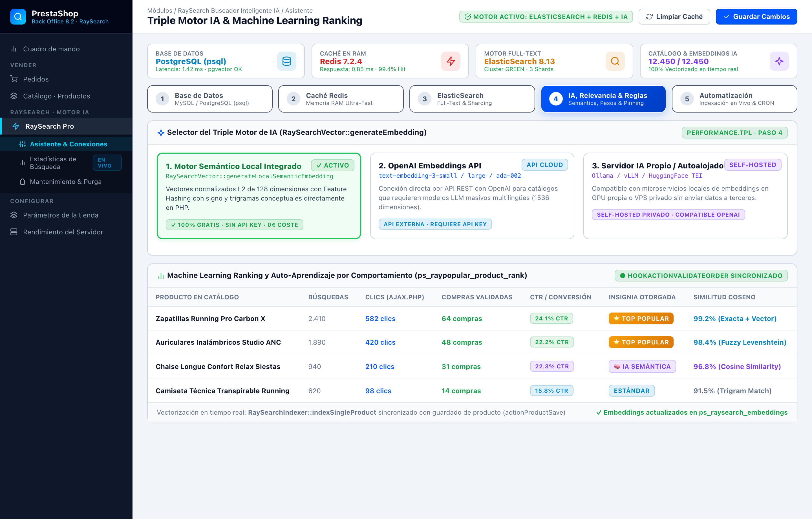812x519 pixels.
Task: Click the sparkle icon beside Selector del Triple Motor
Action: tap(161, 133)
